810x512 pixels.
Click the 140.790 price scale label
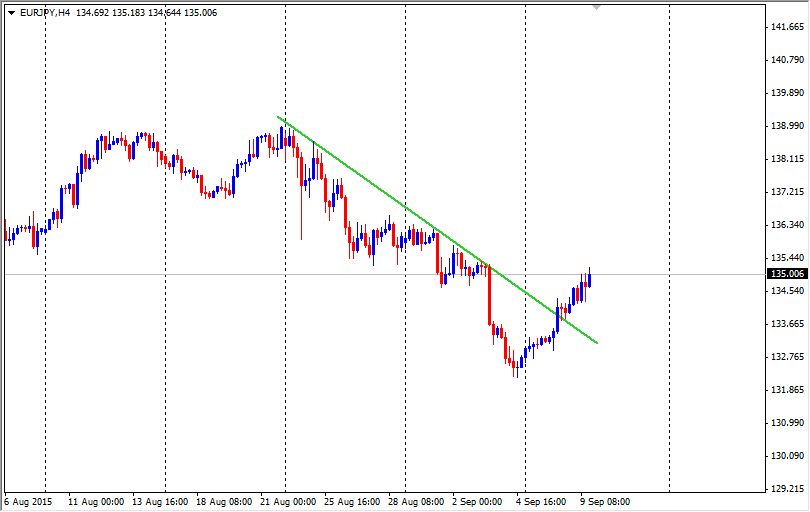[x=787, y=60]
